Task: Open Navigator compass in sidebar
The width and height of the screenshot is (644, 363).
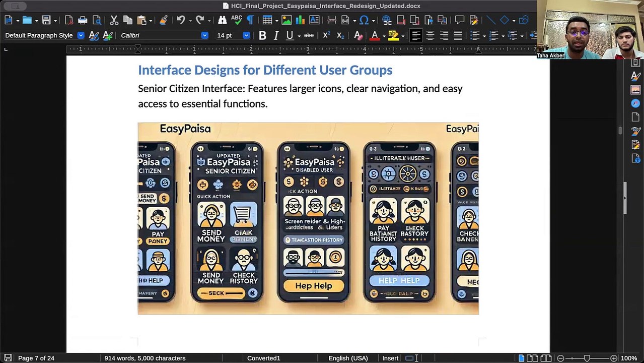Action: 635,103
